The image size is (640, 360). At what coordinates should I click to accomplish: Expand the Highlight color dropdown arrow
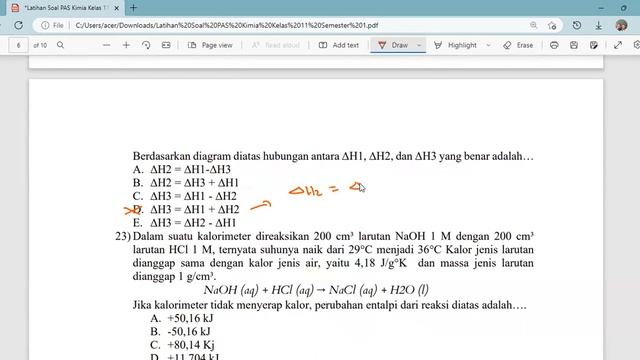[489, 45]
